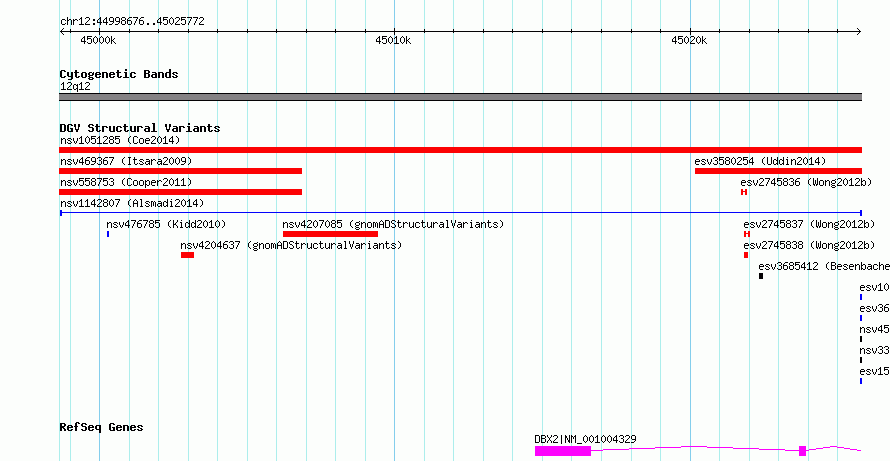This screenshot has height=461, width=890.
Task: Click the nsv1051285 (Coe2014) variant bar
Action: [x=460, y=150]
